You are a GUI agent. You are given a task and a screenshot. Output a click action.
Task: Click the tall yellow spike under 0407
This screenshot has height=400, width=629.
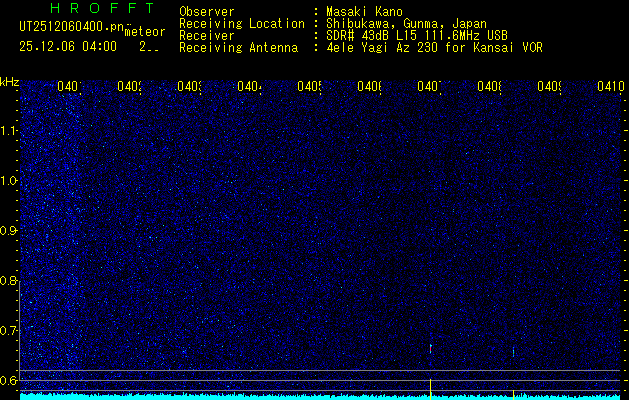coord(430,389)
